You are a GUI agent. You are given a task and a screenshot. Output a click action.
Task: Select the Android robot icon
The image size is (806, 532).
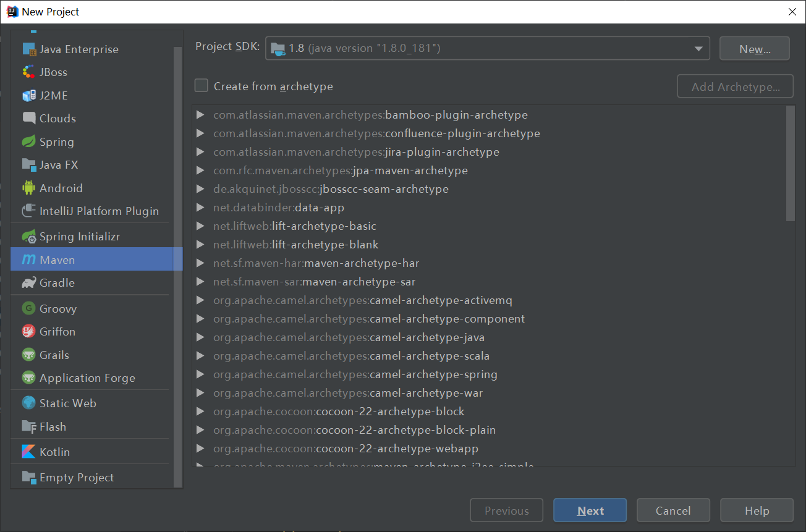(x=29, y=188)
